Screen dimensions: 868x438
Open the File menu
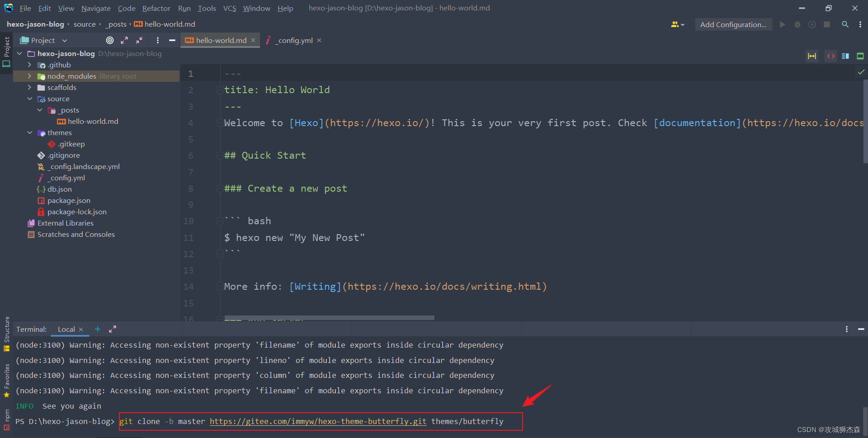(25, 8)
